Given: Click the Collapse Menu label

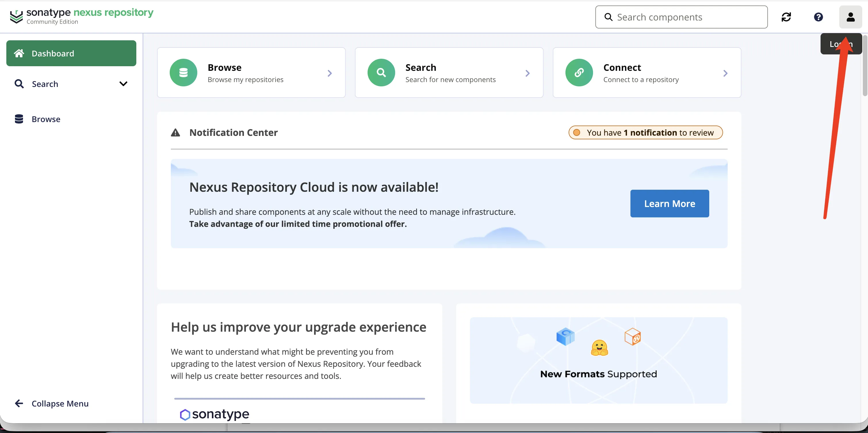Looking at the screenshot, I should click(x=60, y=403).
